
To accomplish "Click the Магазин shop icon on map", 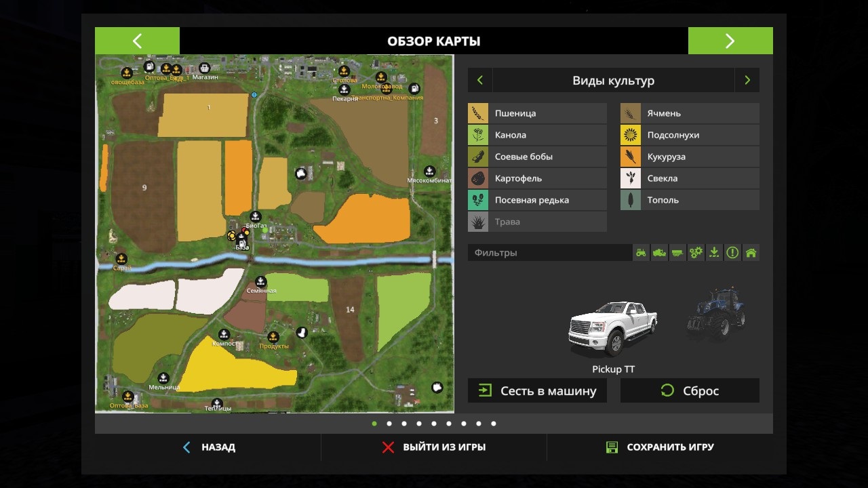I will (x=204, y=68).
